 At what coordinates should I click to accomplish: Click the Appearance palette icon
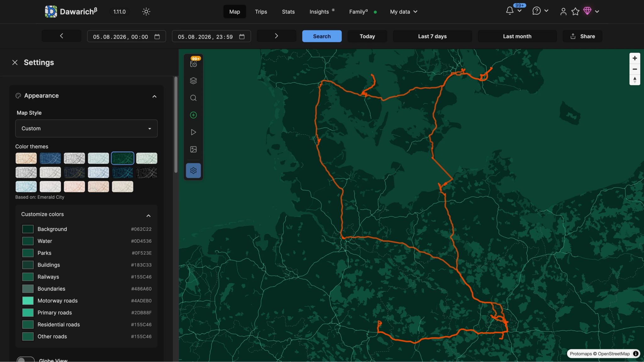point(18,96)
